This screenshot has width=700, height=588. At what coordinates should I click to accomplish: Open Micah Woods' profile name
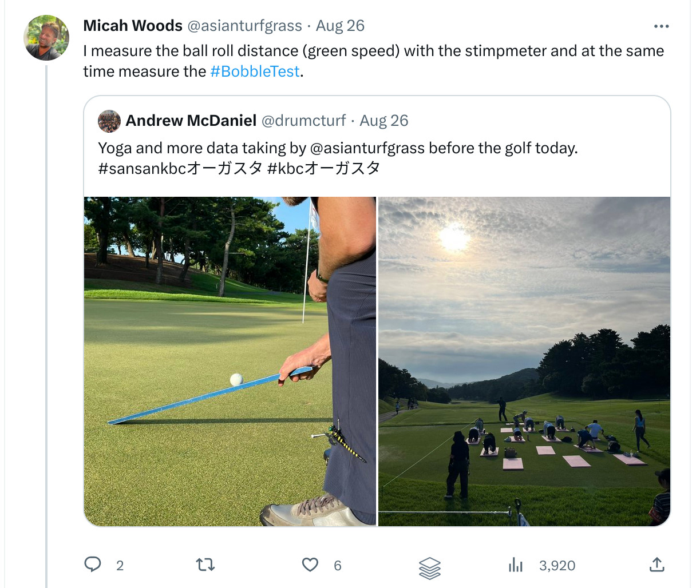[x=133, y=25]
